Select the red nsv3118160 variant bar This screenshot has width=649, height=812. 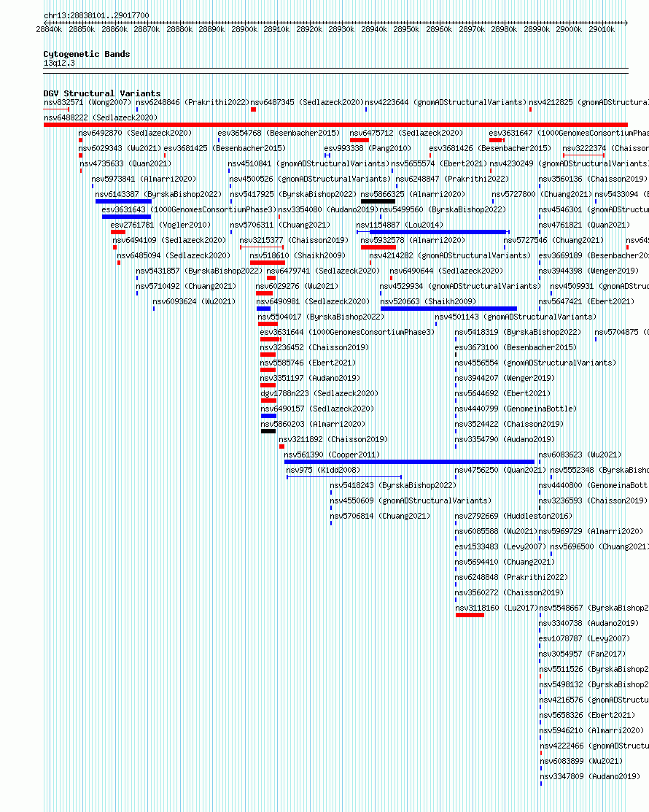point(470,615)
